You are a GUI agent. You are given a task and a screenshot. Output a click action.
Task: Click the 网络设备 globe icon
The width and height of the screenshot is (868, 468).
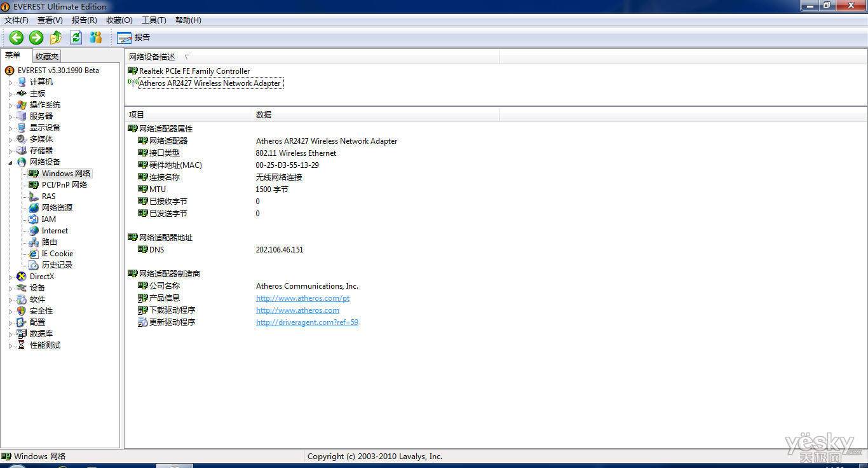(22, 162)
